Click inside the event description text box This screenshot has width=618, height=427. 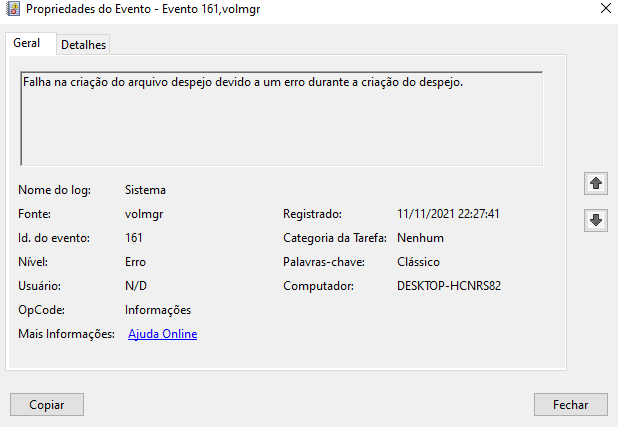click(x=281, y=119)
